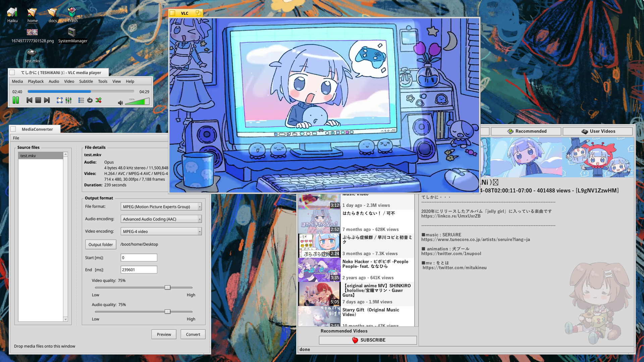Open the 1674977777301528.png desktop file

32,36
